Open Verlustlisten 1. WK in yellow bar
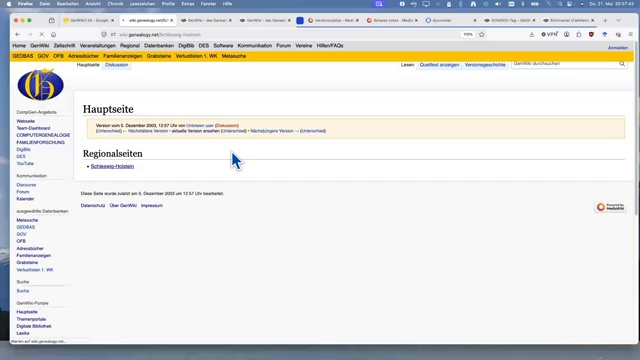The height and width of the screenshot is (360, 640). tap(196, 56)
